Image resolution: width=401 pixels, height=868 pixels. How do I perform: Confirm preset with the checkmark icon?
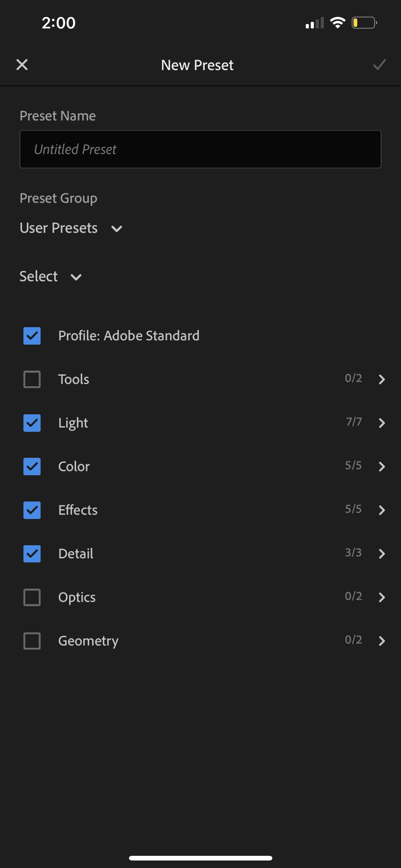[x=379, y=65]
